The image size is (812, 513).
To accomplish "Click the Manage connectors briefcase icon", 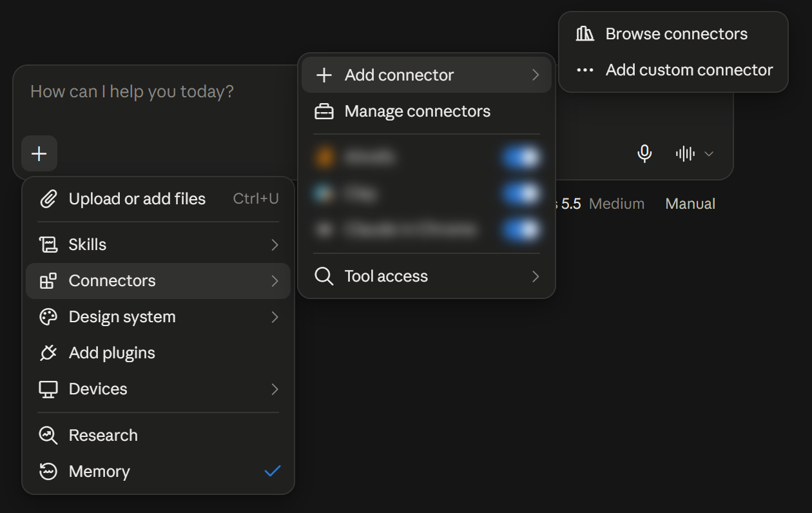I will [324, 111].
